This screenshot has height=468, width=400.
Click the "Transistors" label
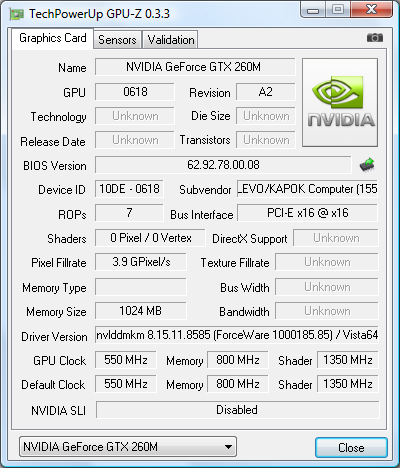pyautogui.click(x=205, y=140)
